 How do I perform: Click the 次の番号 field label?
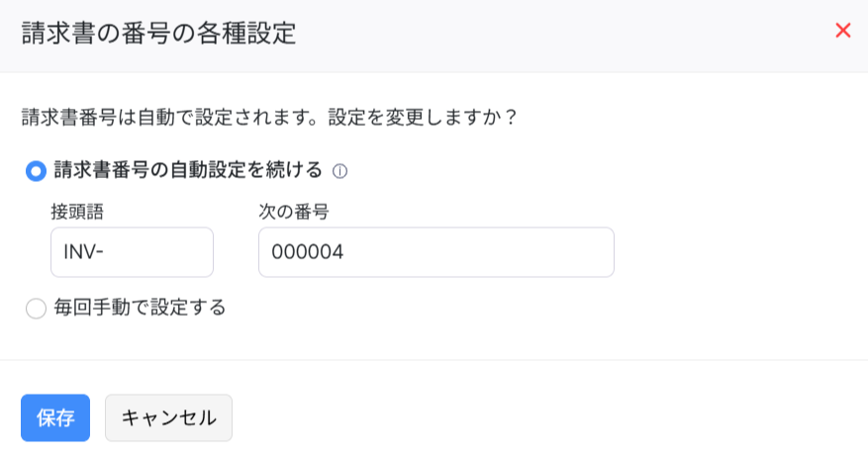click(x=293, y=211)
